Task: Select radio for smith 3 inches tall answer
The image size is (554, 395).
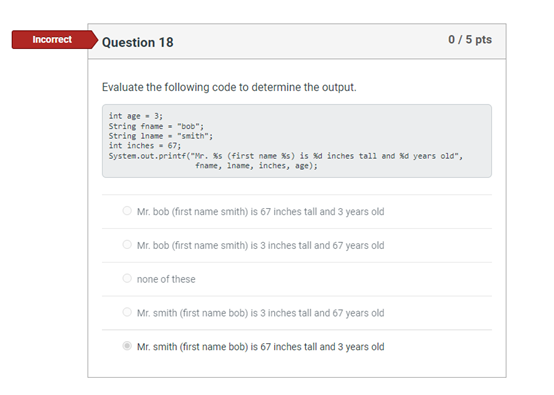Action: pos(127,312)
